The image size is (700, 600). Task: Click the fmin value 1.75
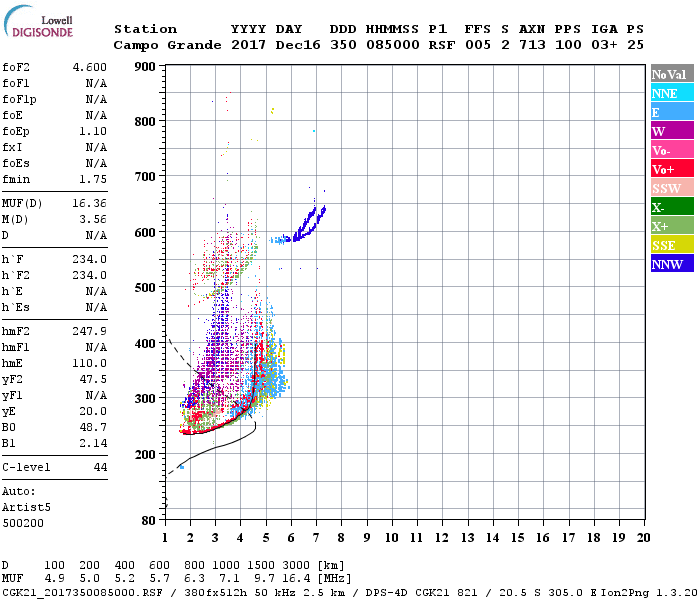93,179
